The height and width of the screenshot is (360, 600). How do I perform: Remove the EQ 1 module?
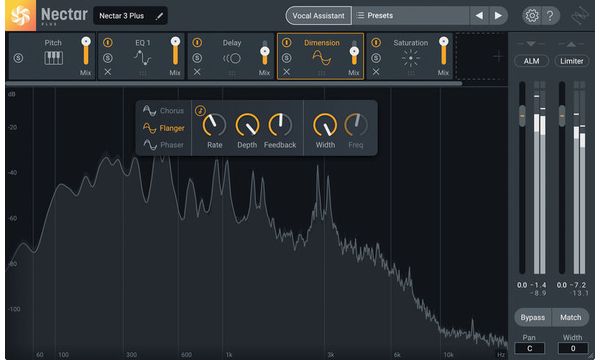point(108,72)
